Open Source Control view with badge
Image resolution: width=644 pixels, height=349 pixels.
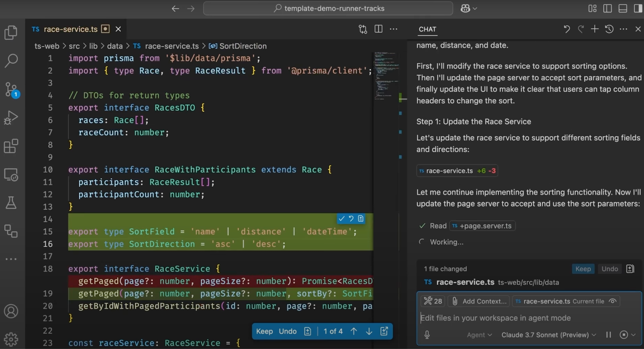[x=11, y=89]
